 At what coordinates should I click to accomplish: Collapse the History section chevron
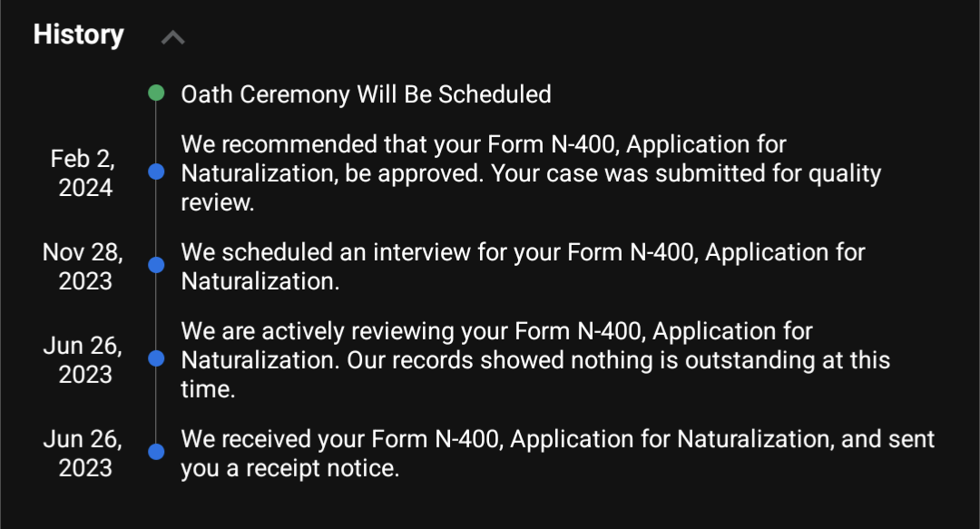click(x=173, y=37)
